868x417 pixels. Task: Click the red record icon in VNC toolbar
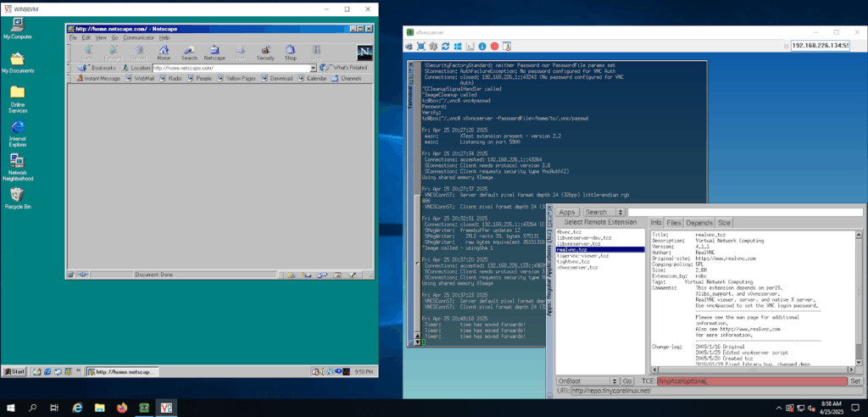click(494, 44)
